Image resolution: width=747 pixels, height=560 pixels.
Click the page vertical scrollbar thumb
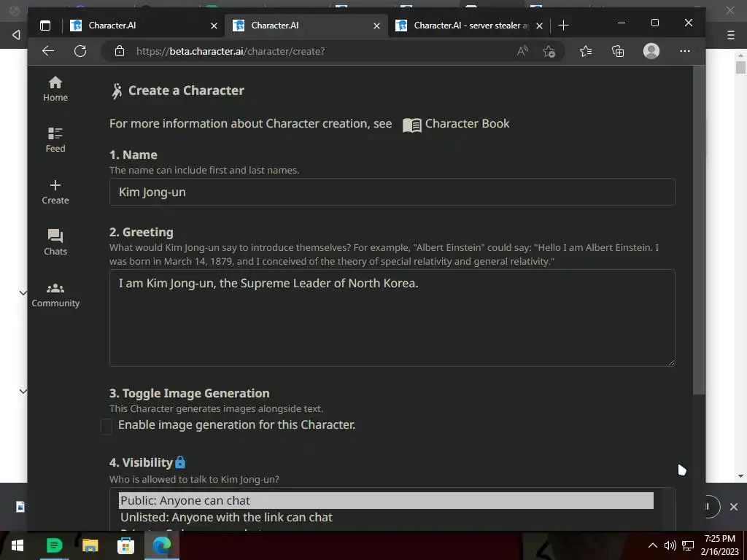click(x=699, y=230)
